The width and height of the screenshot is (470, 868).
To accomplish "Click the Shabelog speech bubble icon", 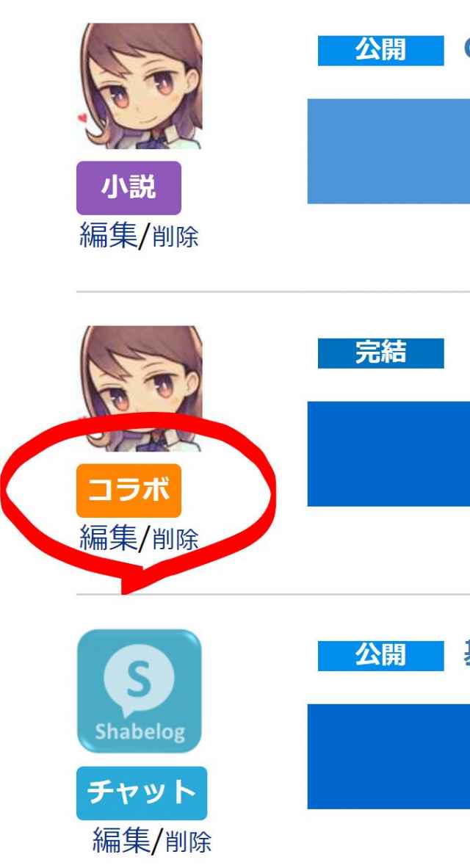I will [139, 691].
